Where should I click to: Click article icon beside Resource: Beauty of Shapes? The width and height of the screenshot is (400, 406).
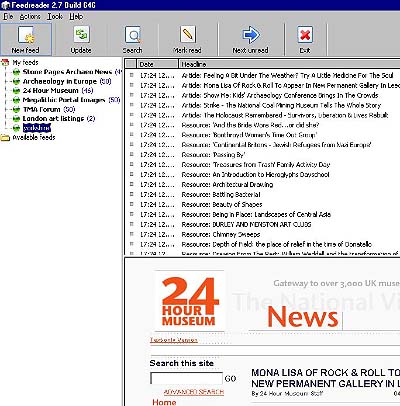(x=132, y=204)
